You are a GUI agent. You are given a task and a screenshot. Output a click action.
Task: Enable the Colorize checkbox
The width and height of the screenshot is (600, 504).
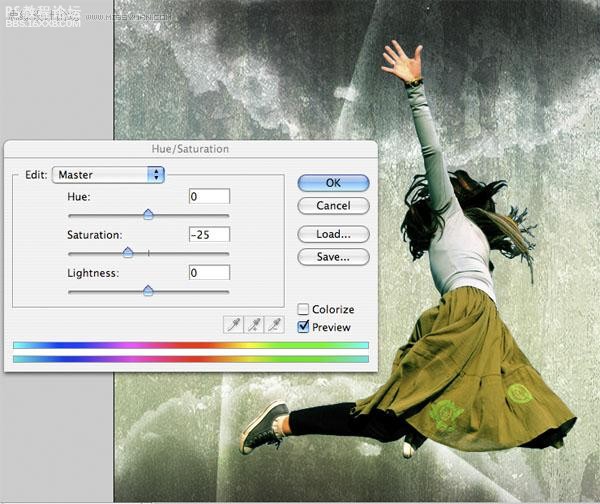tap(303, 309)
